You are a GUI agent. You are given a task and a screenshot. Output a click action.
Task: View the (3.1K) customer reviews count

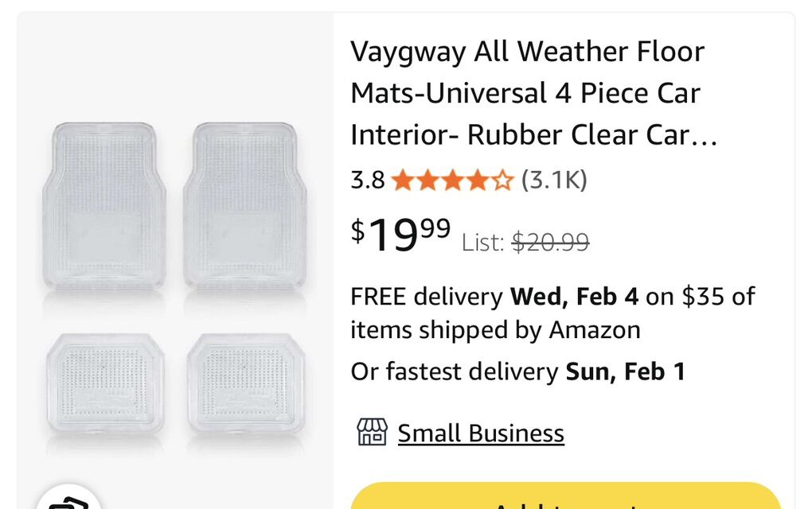point(554,181)
